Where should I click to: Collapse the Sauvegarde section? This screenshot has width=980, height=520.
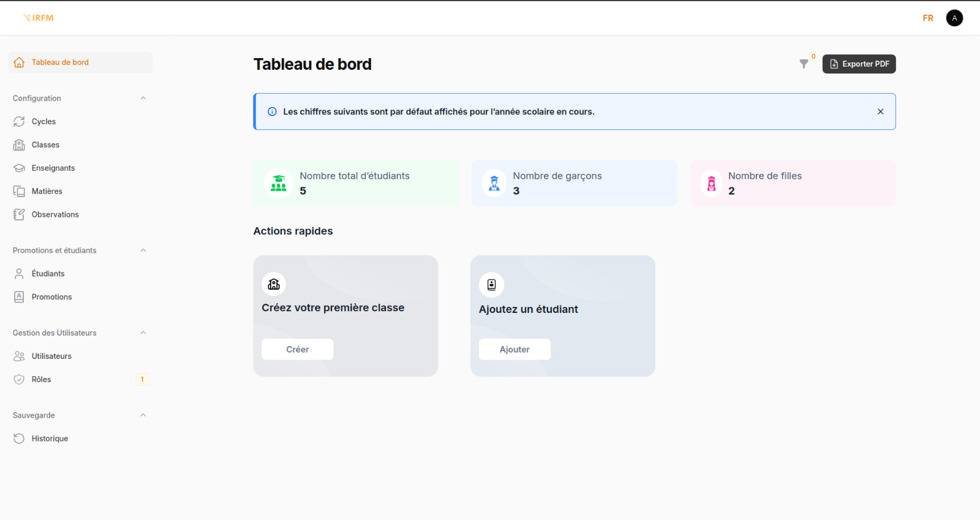(x=143, y=415)
